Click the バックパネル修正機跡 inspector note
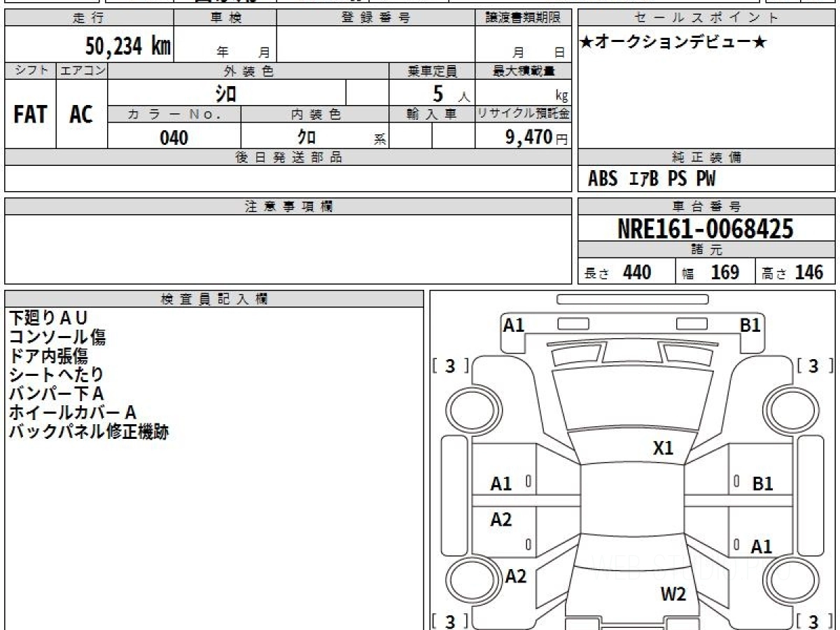 (88, 432)
